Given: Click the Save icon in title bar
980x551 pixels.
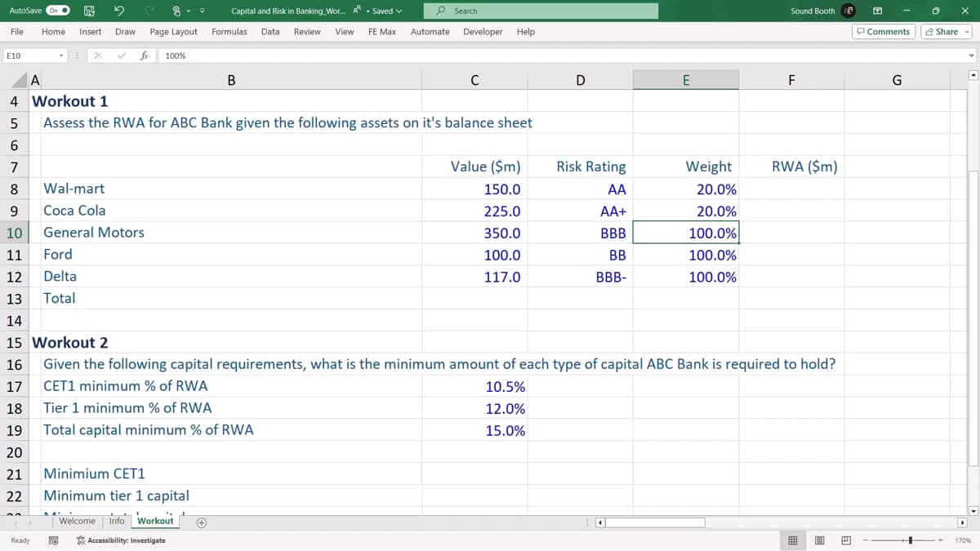Looking at the screenshot, I should pyautogui.click(x=88, y=11).
